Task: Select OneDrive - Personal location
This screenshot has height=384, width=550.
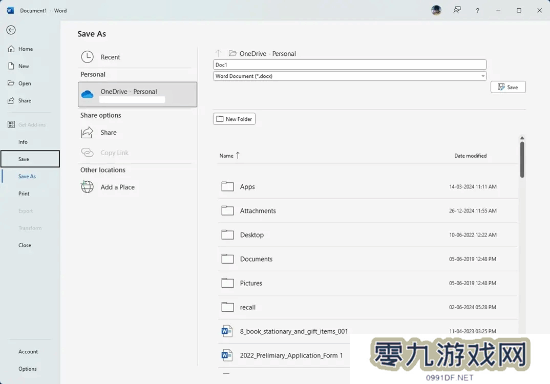Action: 138,94
